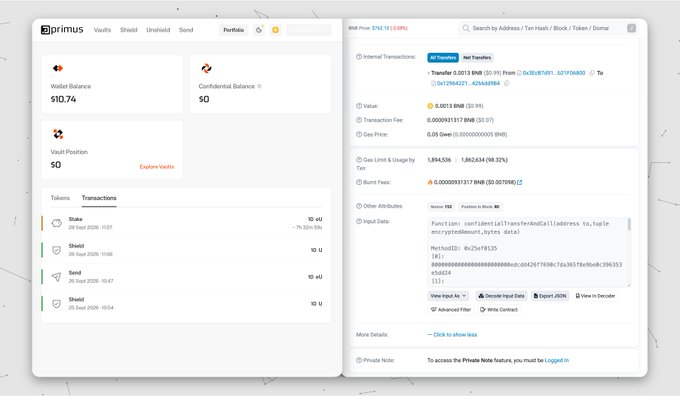Copy the To address 0x12964221
The height and width of the screenshot is (396, 680).
coord(506,83)
